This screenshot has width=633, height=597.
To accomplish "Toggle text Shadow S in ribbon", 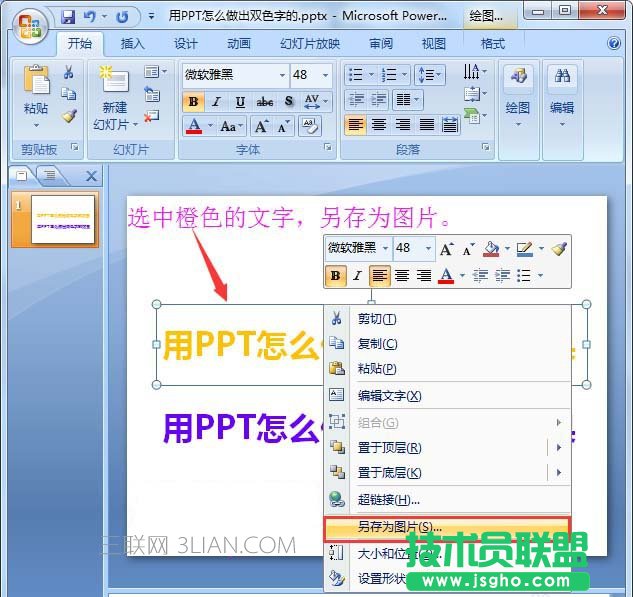I will (x=289, y=101).
